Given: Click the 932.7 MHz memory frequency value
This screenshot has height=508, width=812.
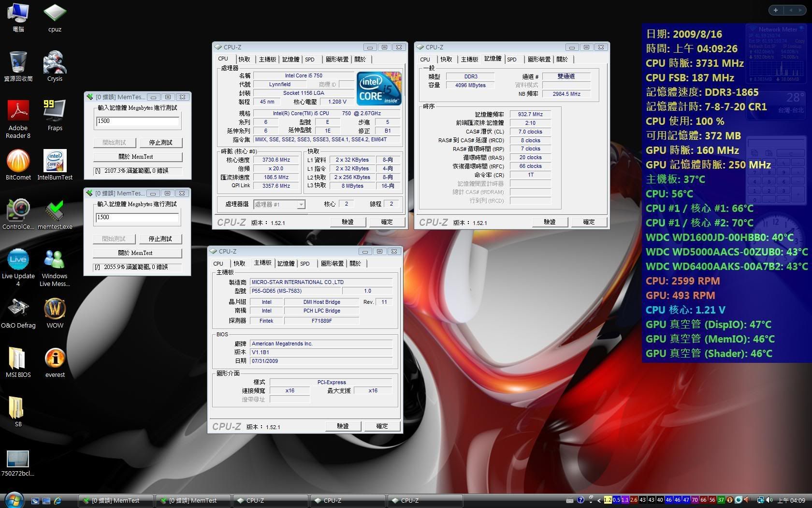Looking at the screenshot, I should [x=531, y=115].
